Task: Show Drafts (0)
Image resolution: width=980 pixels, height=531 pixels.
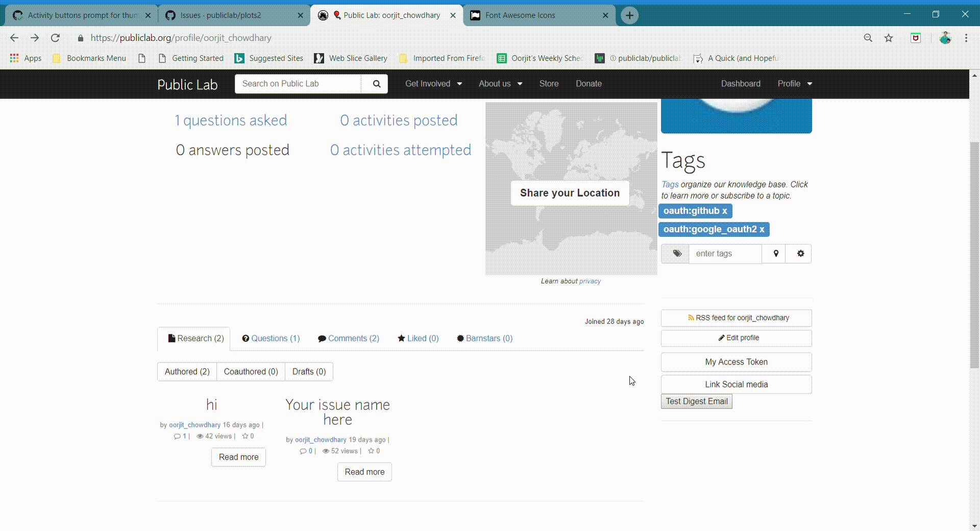Action: point(309,372)
